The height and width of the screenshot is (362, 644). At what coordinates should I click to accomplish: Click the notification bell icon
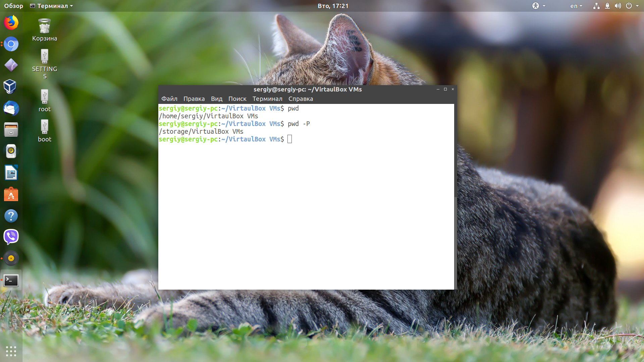(607, 6)
